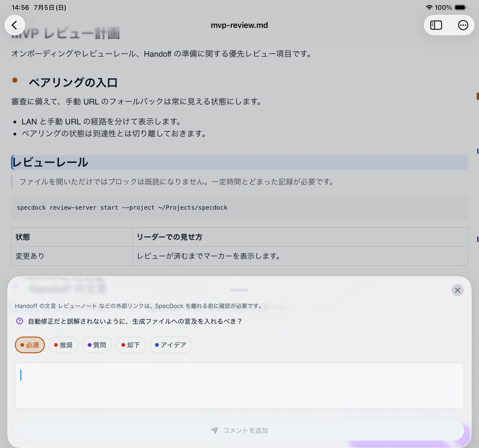The height and width of the screenshot is (448, 479).
Task: Select the 質問 comment tag
Action: click(x=97, y=345)
